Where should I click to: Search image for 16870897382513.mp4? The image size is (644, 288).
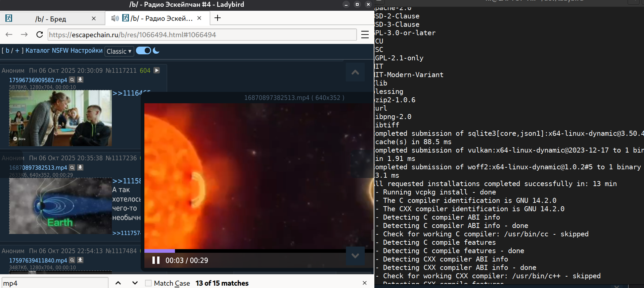[x=72, y=167]
